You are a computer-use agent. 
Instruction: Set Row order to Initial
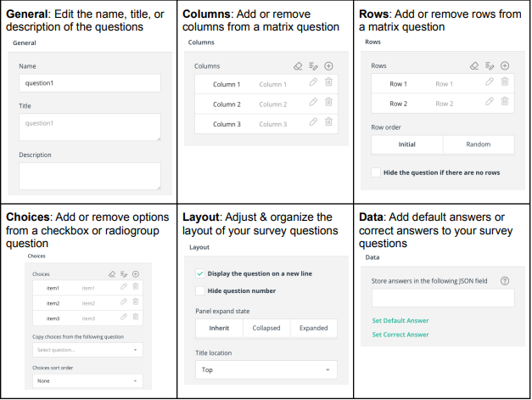(x=406, y=144)
